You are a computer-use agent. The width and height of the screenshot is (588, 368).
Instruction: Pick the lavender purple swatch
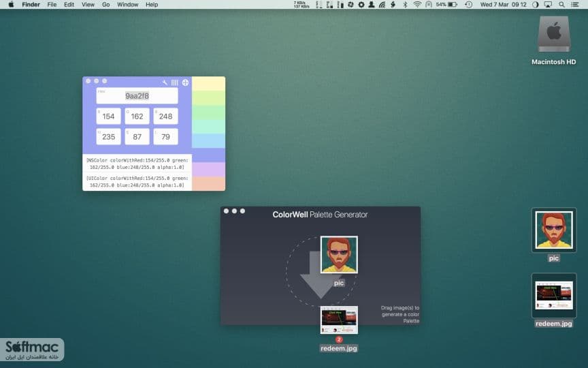point(208,170)
